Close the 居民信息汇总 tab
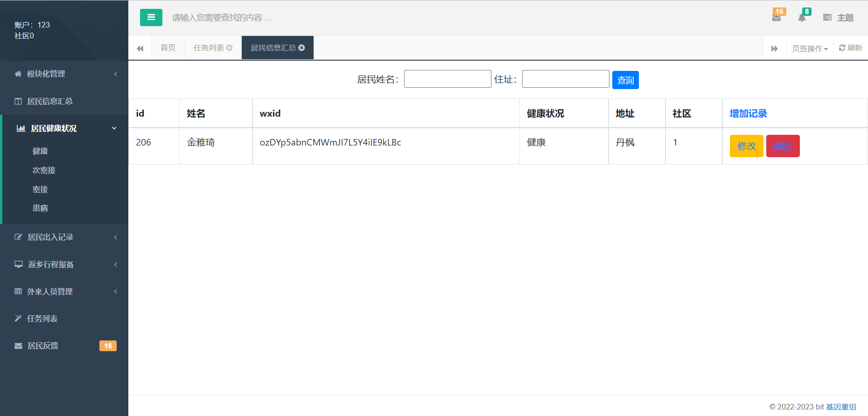 (x=301, y=48)
